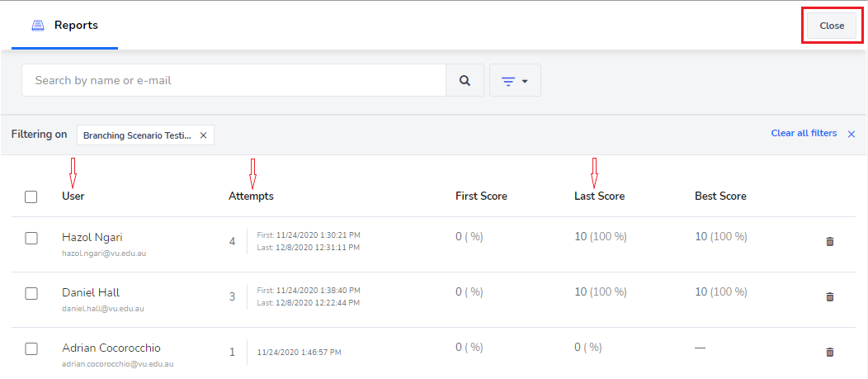Focus the search by name or e-mail field
Image resolution: width=868 pixels, height=379 pixels.
tap(234, 80)
